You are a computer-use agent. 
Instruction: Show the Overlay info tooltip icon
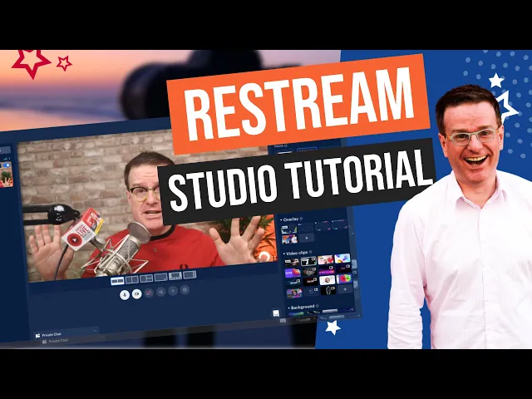[301, 219]
